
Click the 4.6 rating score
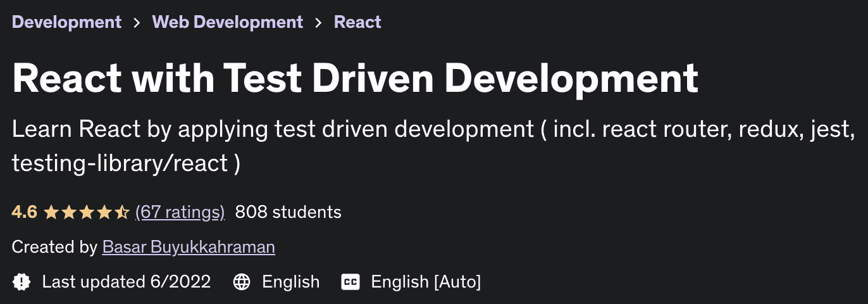point(24,212)
